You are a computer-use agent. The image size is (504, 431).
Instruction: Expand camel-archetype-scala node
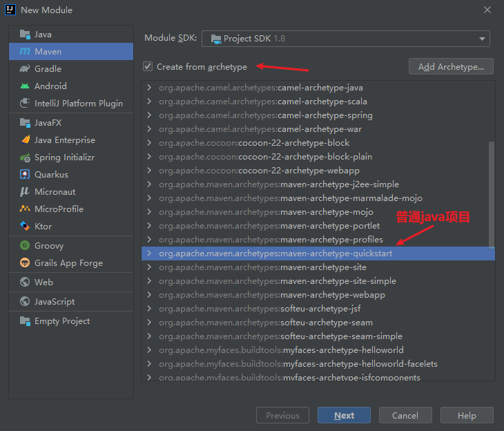point(149,102)
